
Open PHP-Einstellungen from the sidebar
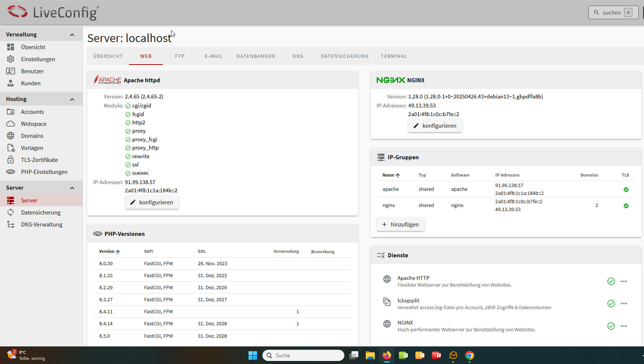[x=44, y=172]
